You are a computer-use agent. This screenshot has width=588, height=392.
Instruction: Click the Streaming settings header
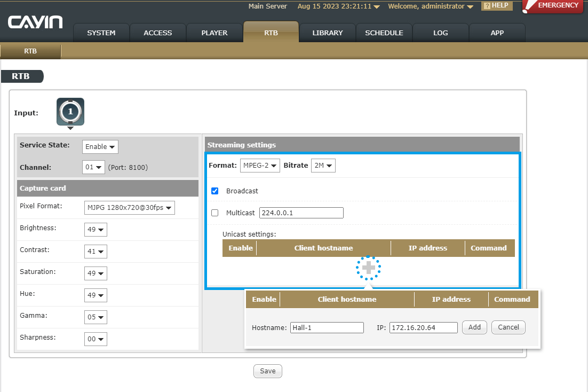click(362, 145)
